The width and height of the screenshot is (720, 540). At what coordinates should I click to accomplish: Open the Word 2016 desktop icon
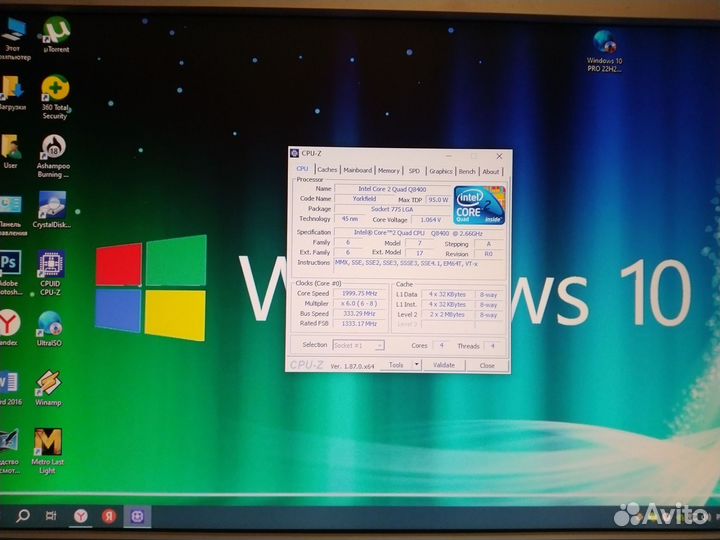pyautogui.click(x=9, y=388)
